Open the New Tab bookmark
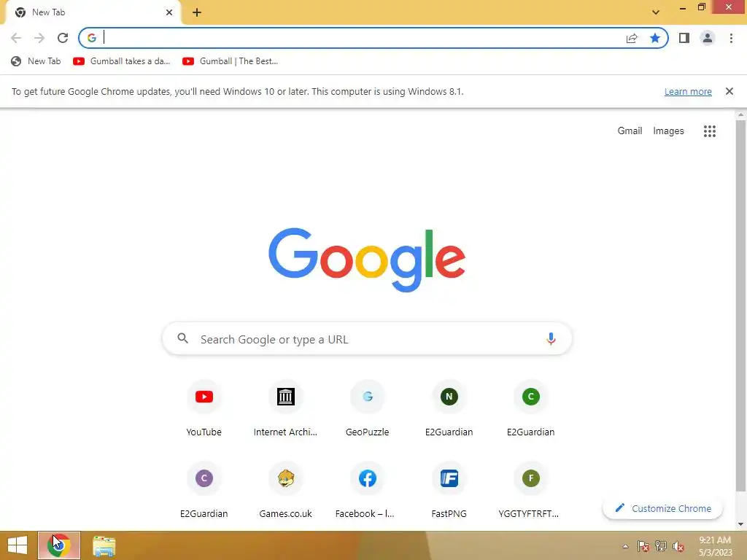Viewport: 747px width, 560px height. 36,61
